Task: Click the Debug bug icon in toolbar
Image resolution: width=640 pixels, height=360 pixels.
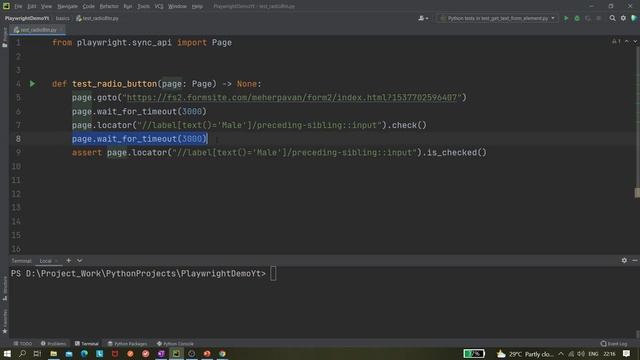Action: tap(577, 18)
